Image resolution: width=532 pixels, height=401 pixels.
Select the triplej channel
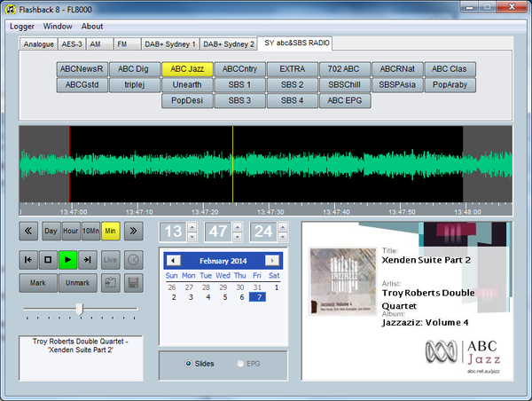pos(135,85)
